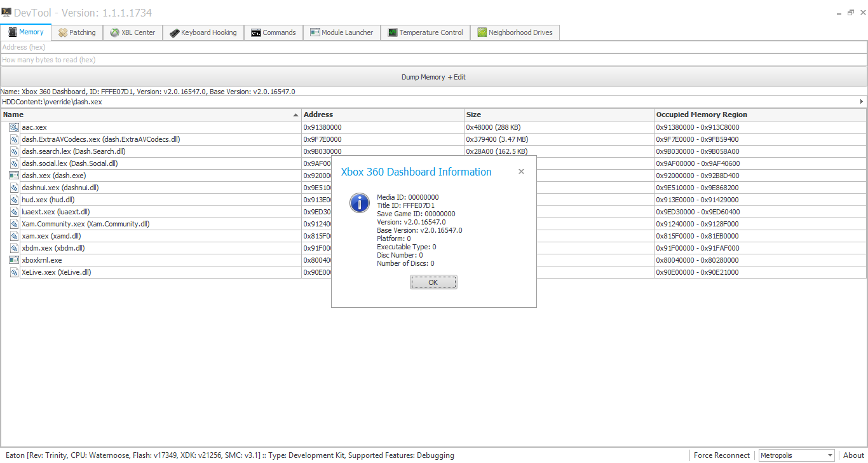
Task: Open the Memory tab
Action: coord(25,32)
